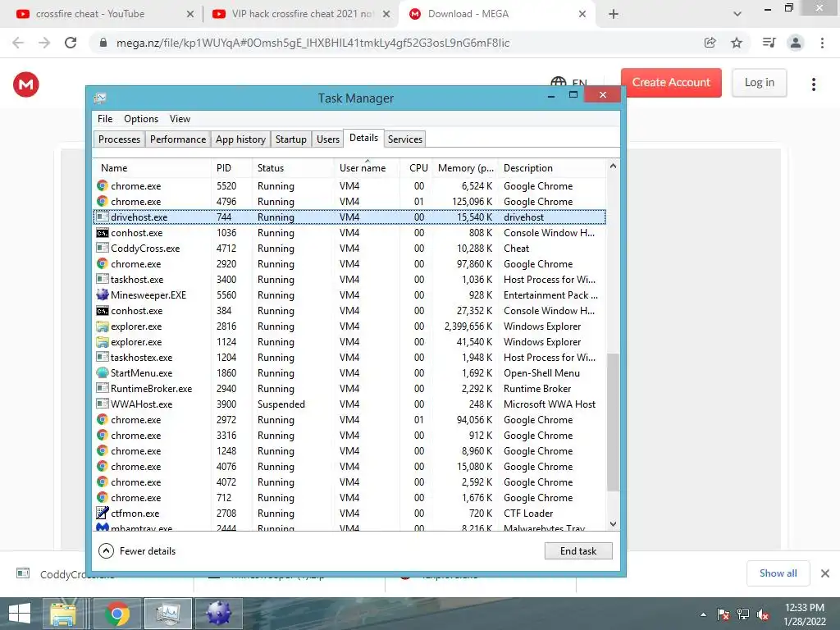Sort by the User name column header
The image size is (840, 630).
click(x=367, y=167)
